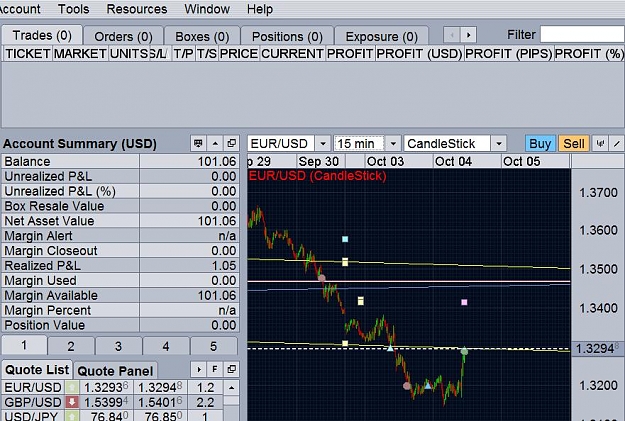
Task: Select workspace tab 1
Action: [24, 345]
